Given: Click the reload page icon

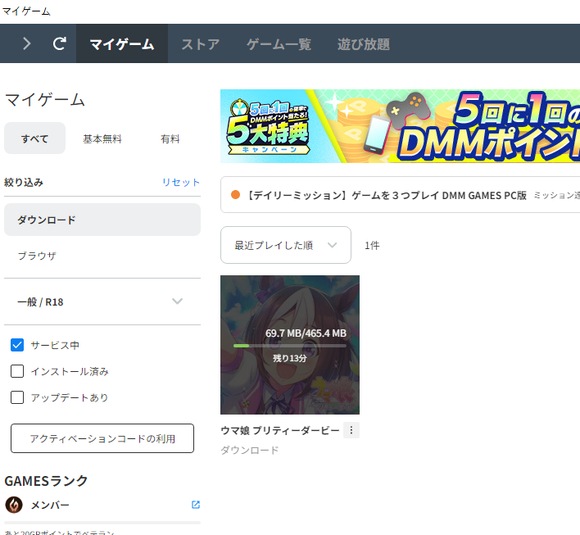Looking at the screenshot, I should tap(59, 44).
